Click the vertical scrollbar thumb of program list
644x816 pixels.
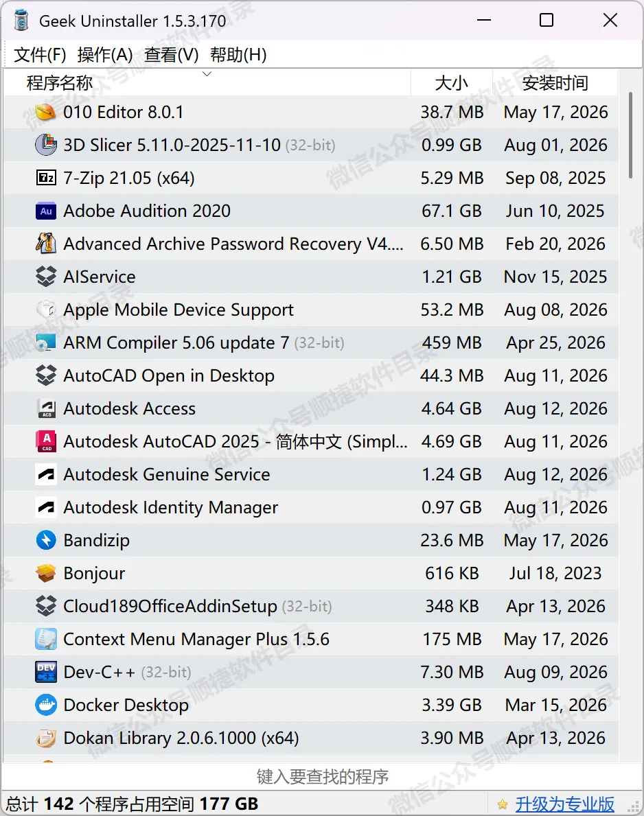(x=630, y=135)
